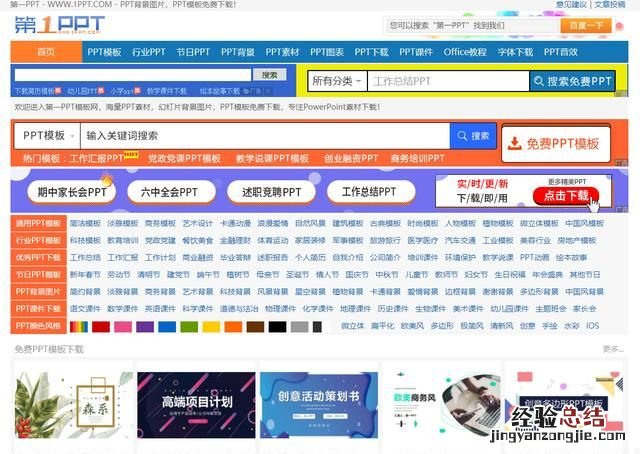Click the 教学说课PPT模板 hot link
The image size is (640, 454).
pos(272,158)
